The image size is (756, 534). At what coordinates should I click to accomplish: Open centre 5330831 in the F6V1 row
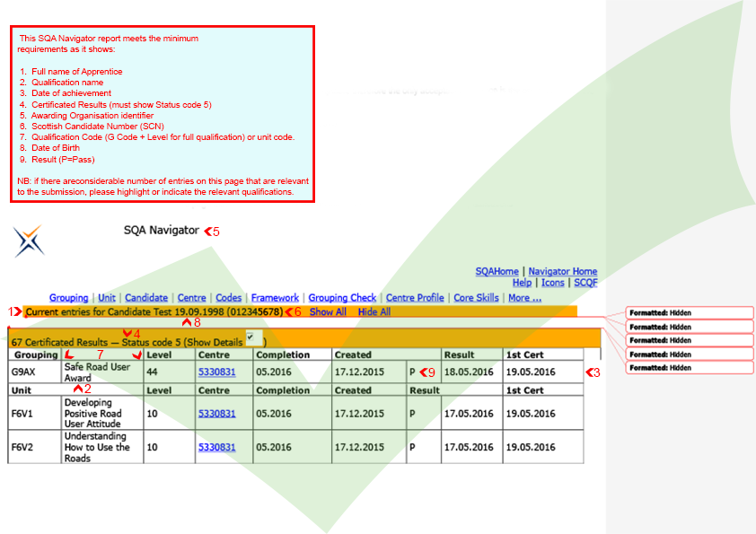217,414
